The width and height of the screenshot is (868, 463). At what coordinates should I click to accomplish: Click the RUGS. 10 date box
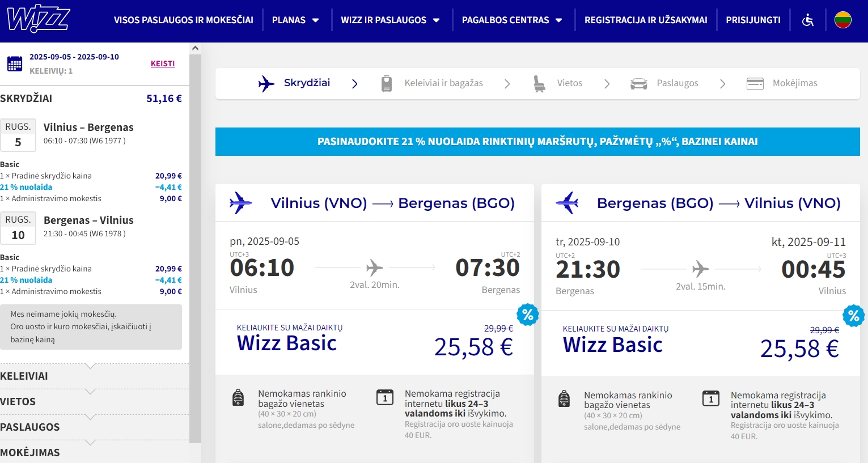18,228
